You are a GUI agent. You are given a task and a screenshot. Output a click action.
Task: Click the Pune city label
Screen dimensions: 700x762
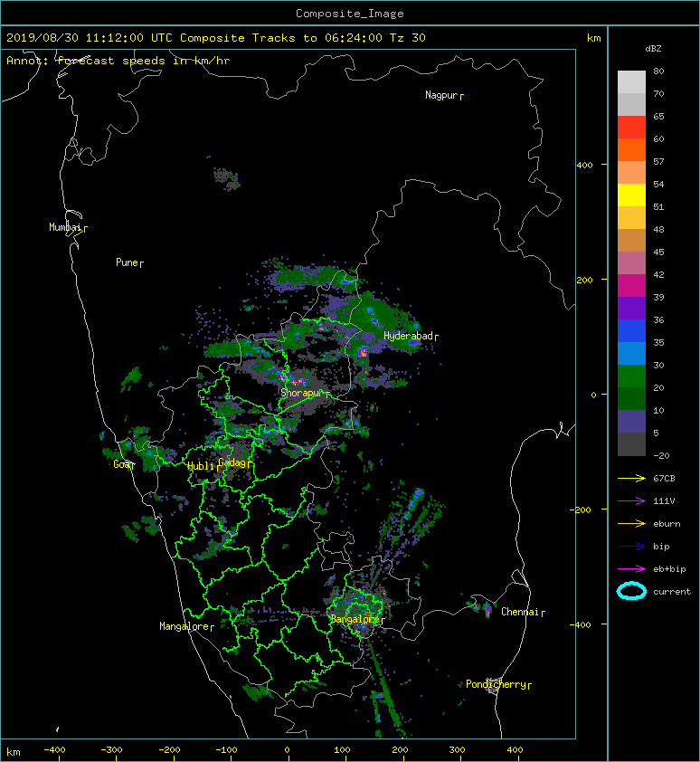[127, 263]
